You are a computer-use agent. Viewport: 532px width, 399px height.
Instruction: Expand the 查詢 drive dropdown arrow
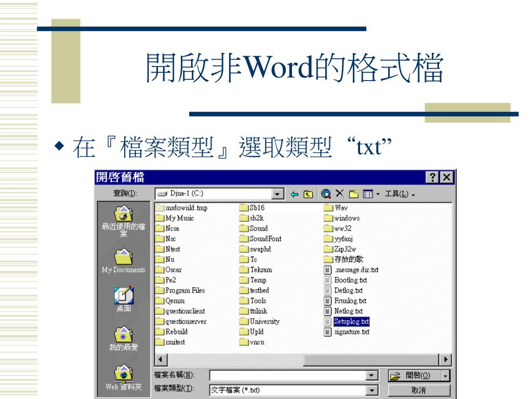click(x=277, y=194)
